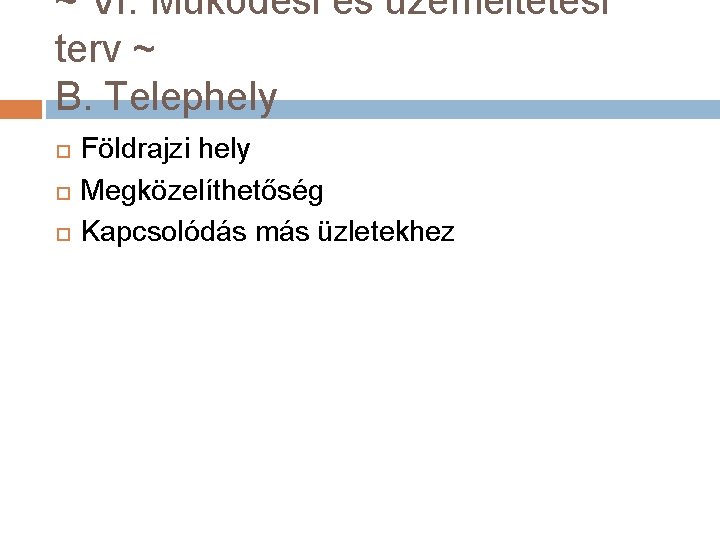
Task: Click the empty white area below the bullets
Action: point(360,390)
